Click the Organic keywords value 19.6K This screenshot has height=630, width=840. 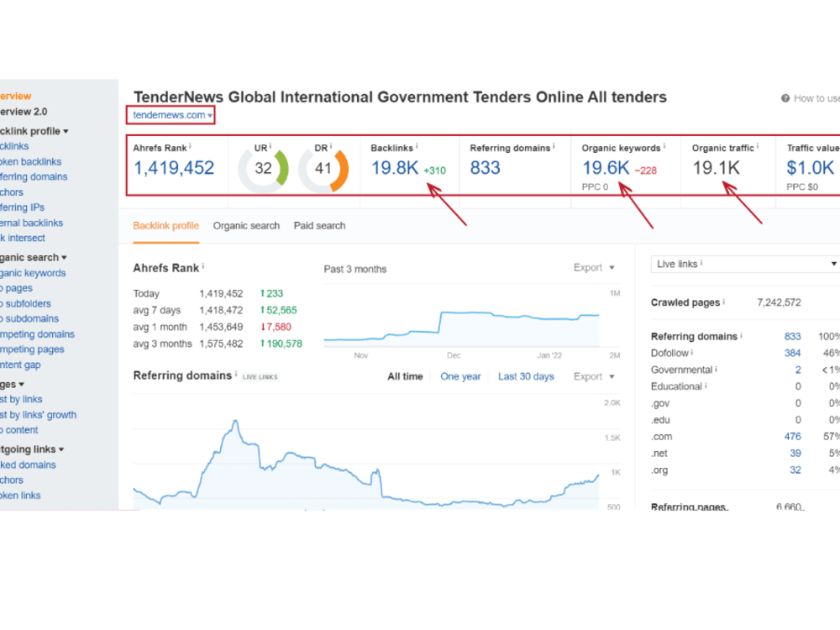[606, 168]
